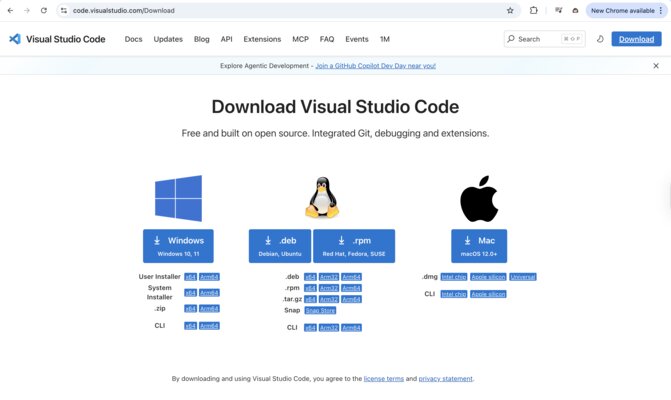Select User Installer Arm64 link
Image resolution: width=671 pixels, height=400 pixels.
[x=209, y=277]
